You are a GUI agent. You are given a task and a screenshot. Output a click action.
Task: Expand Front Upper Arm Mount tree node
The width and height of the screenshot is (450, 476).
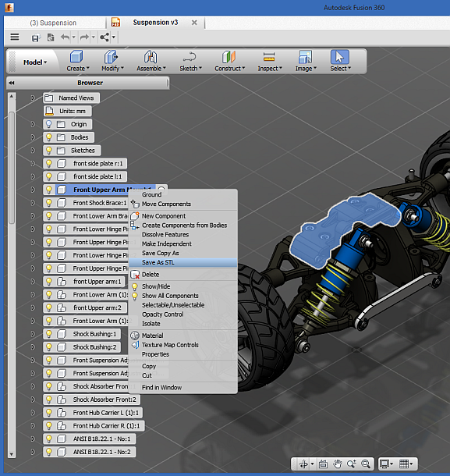33,190
